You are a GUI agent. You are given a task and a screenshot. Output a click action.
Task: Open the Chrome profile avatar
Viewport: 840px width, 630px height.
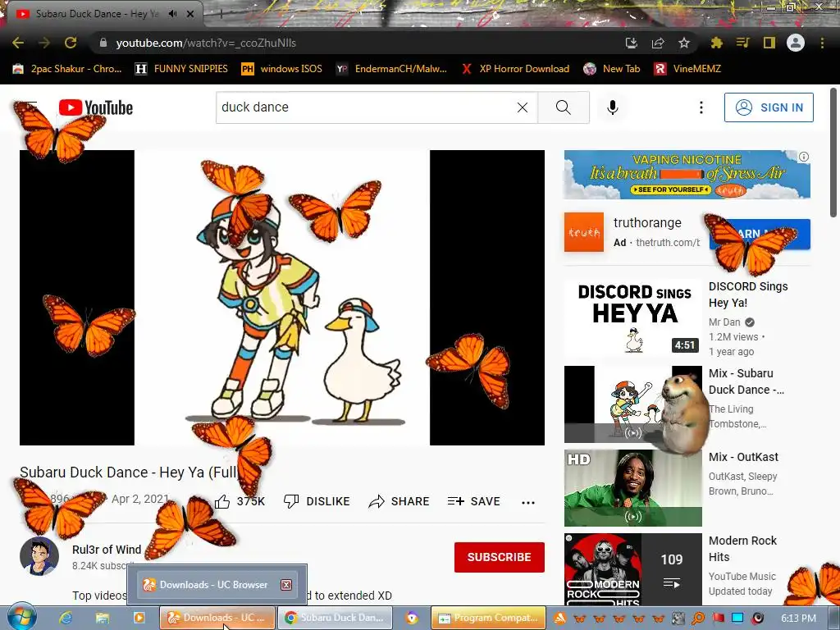[x=796, y=43]
